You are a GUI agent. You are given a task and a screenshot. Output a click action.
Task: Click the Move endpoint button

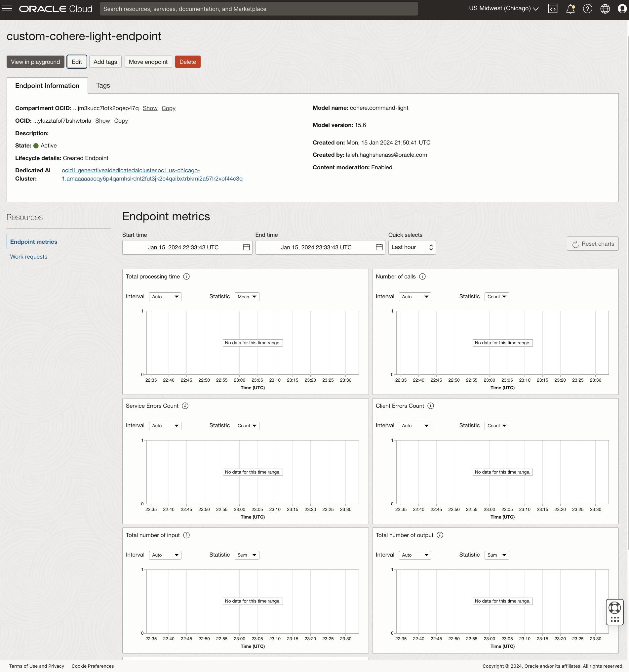pos(148,62)
